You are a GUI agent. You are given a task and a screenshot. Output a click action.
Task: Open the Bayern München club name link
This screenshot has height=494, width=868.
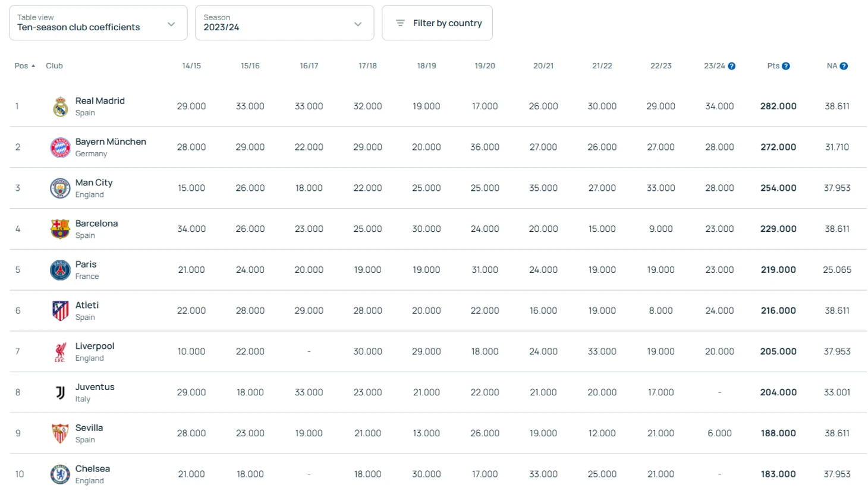111,142
